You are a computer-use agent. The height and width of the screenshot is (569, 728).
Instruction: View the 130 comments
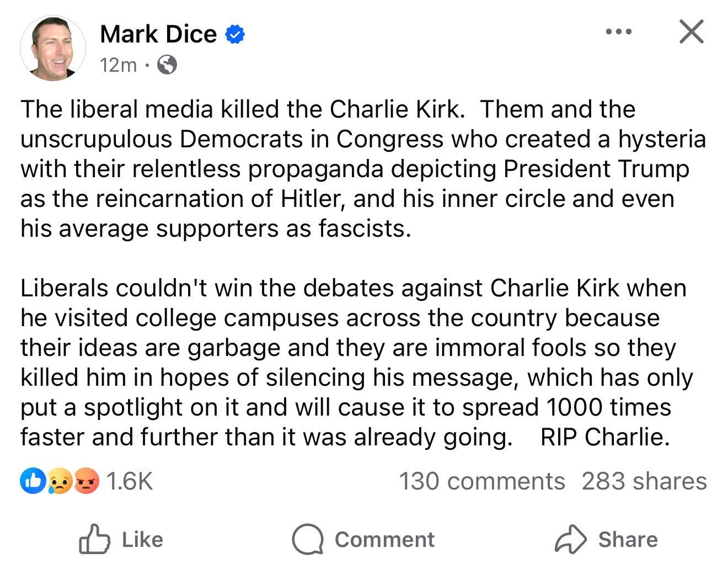click(x=481, y=481)
